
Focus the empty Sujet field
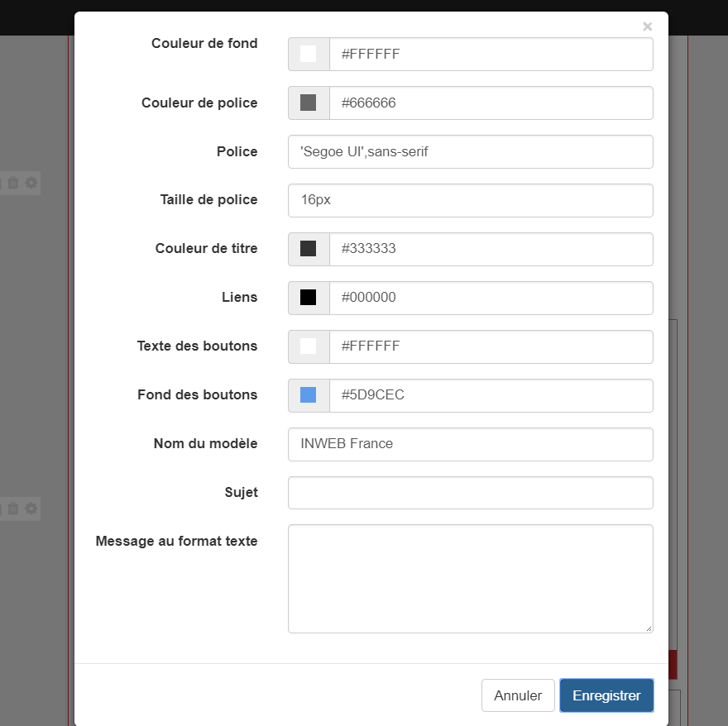click(x=471, y=493)
